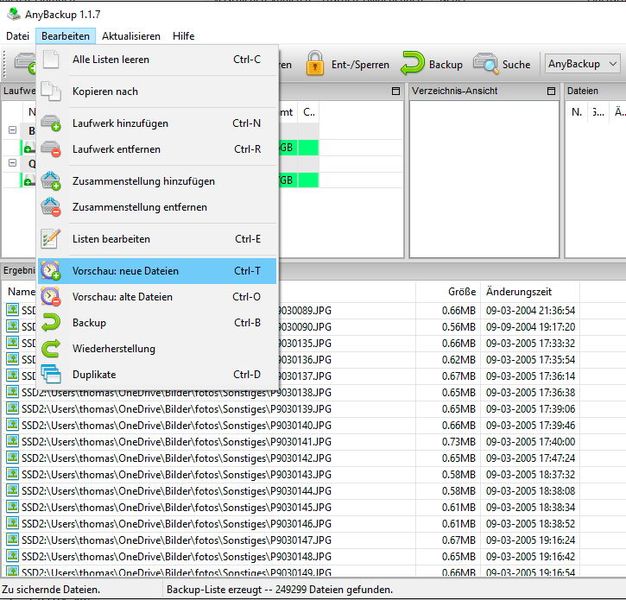Choose Listen bearbeiten menu entry
This screenshot has width=626, height=600.
(x=157, y=239)
